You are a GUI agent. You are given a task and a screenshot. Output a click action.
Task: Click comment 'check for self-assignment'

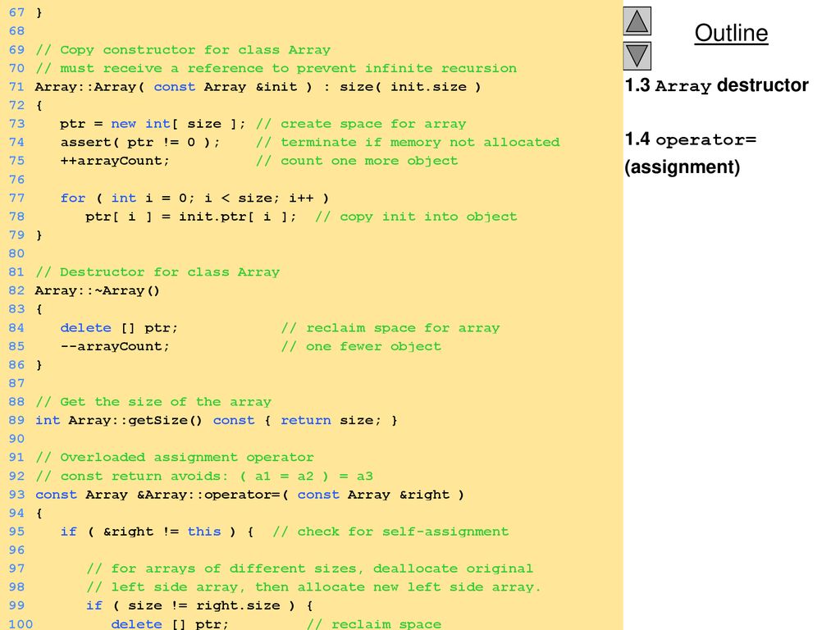pyautogui.click(x=390, y=532)
